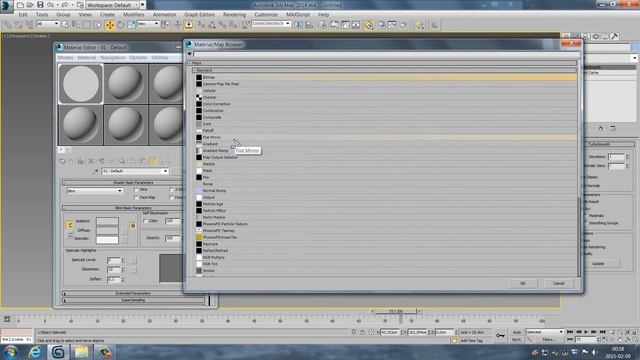Select the Bitmap map in browser list
Image resolution: width=640 pixels, height=360 pixels.
click(x=386, y=77)
